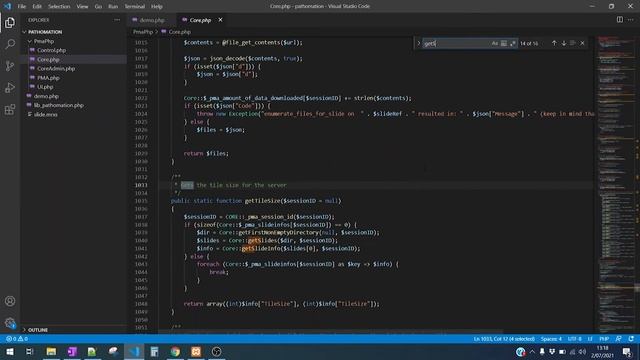The image size is (640, 360).
Task: Open demo.php in explorer tree
Action: (46, 96)
